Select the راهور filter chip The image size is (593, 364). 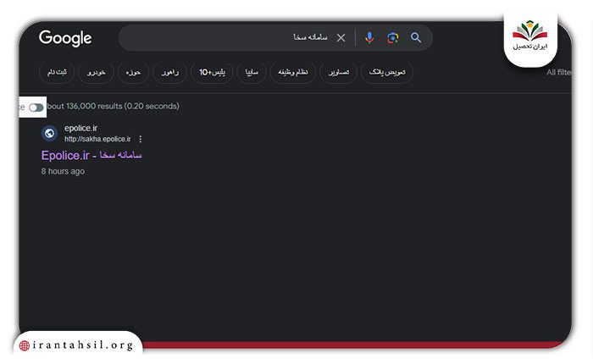point(169,72)
